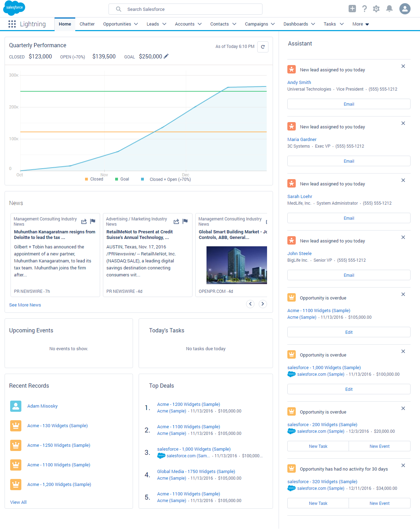
Task: Advance the news carousel with the right arrow
Action: [262, 304]
